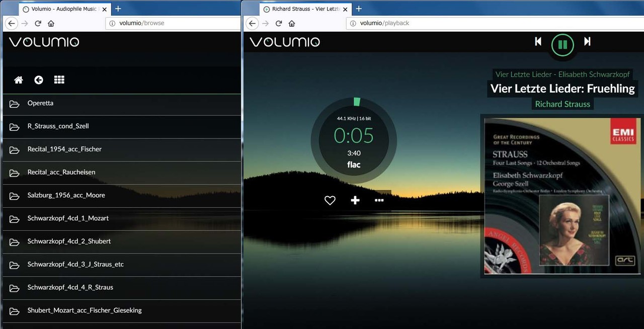Open the Operetta folder
The image size is (644, 329).
tap(40, 103)
